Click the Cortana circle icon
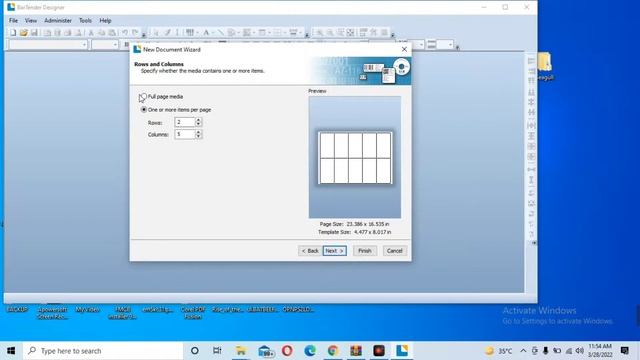This screenshot has height=360, width=640. pos(195,351)
